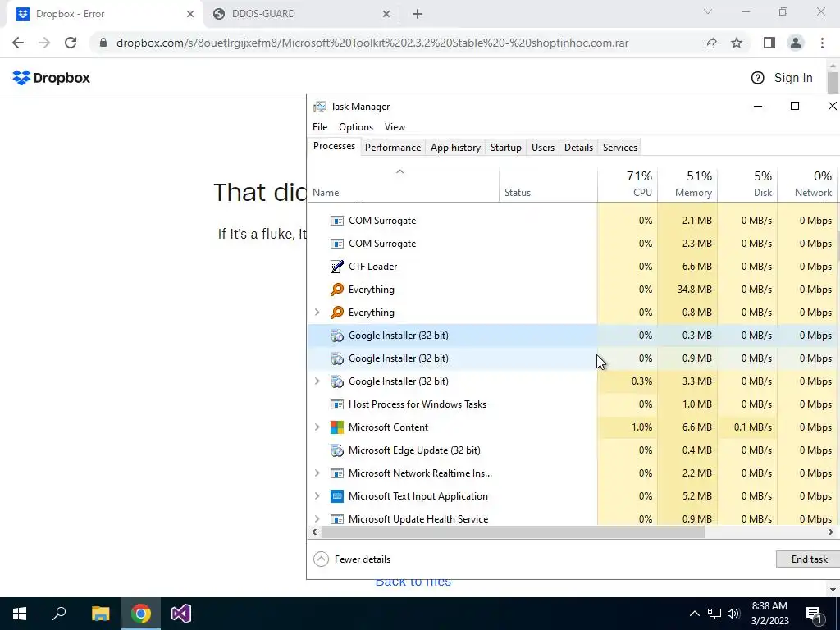Click the volume speaker tray icon
Image resolution: width=840 pixels, height=630 pixels.
click(733, 614)
